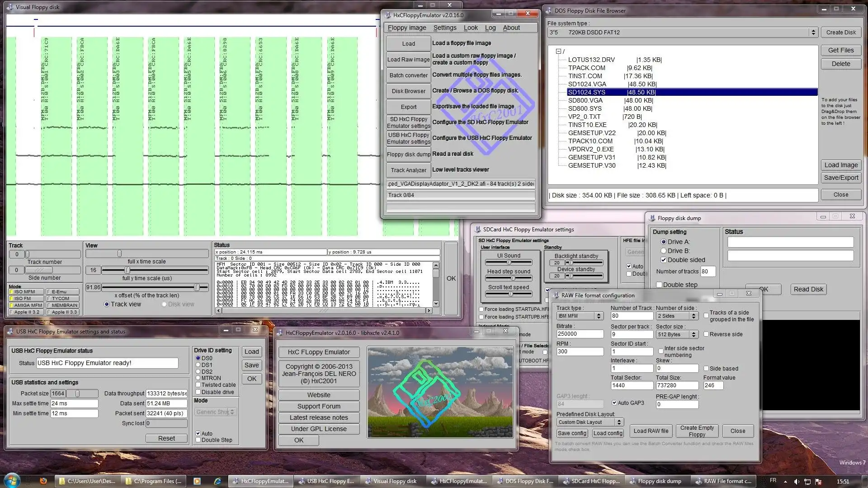Click the Load RAW file button
The image size is (868, 488).
coord(651,430)
